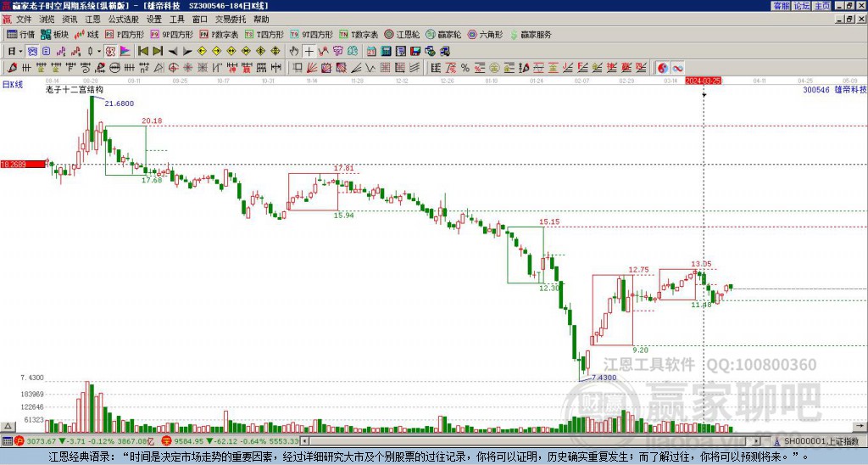Click the red 18.2689 price marker
The height and width of the screenshot is (465, 868).
coord(23,164)
